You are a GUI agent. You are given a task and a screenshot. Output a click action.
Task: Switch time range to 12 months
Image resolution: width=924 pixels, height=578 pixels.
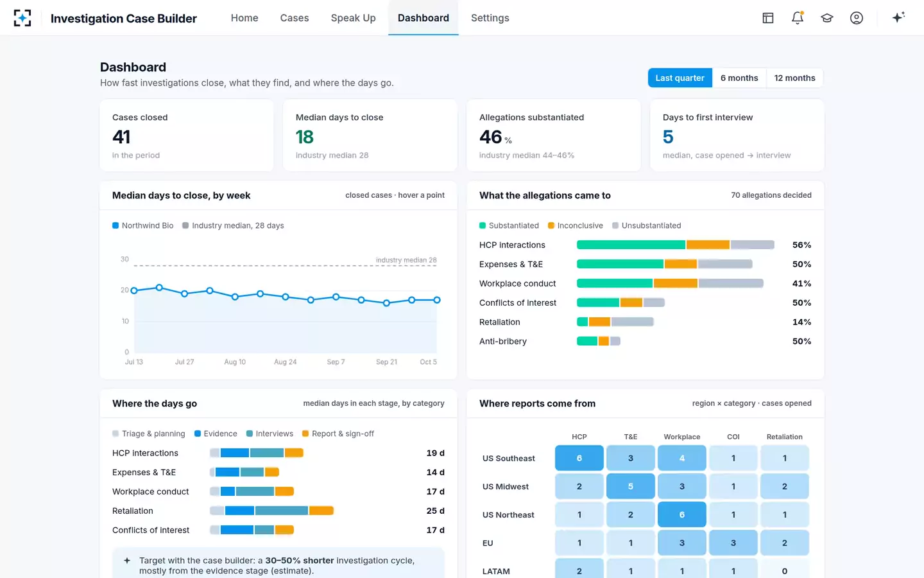794,78
